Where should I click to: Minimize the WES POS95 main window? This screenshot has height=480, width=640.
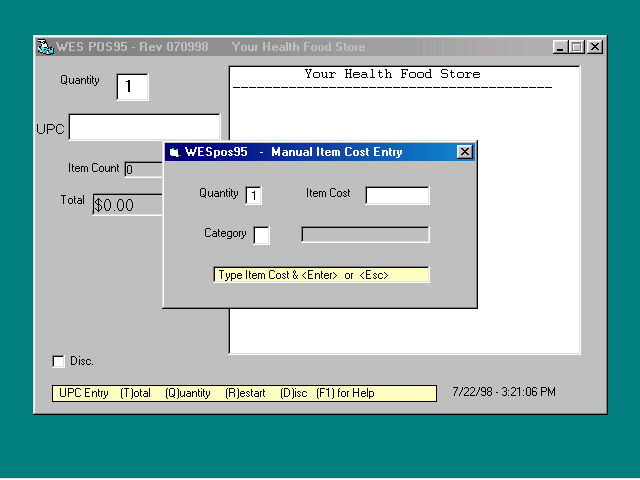pyautogui.click(x=561, y=47)
